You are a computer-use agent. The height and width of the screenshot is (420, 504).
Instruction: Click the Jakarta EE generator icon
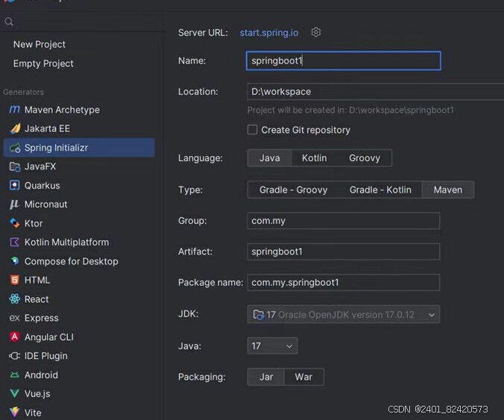[15, 128]
